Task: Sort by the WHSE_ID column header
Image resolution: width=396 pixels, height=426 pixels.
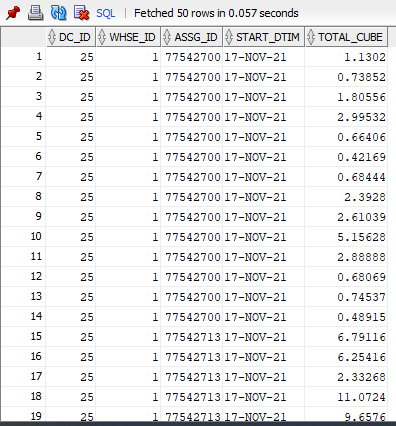Action: (x=128, y=37)
